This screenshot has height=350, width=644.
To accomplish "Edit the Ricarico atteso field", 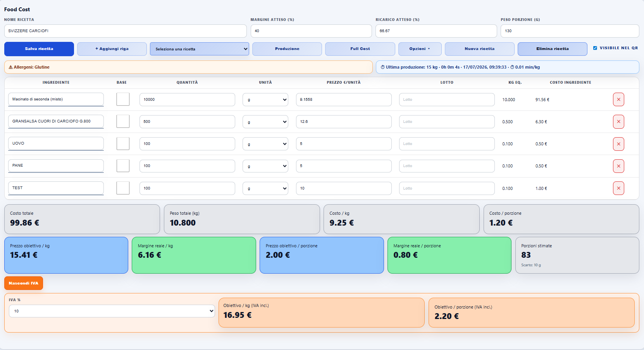I will point(436,31).
